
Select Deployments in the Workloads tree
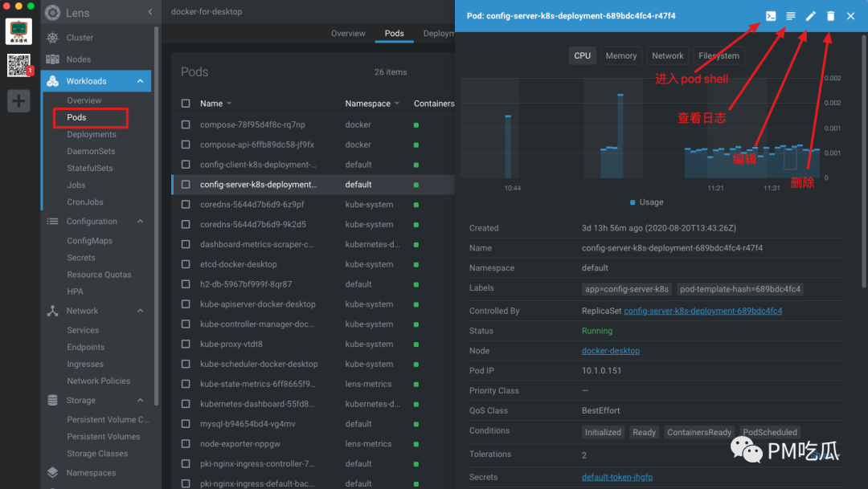coord(92,134)
